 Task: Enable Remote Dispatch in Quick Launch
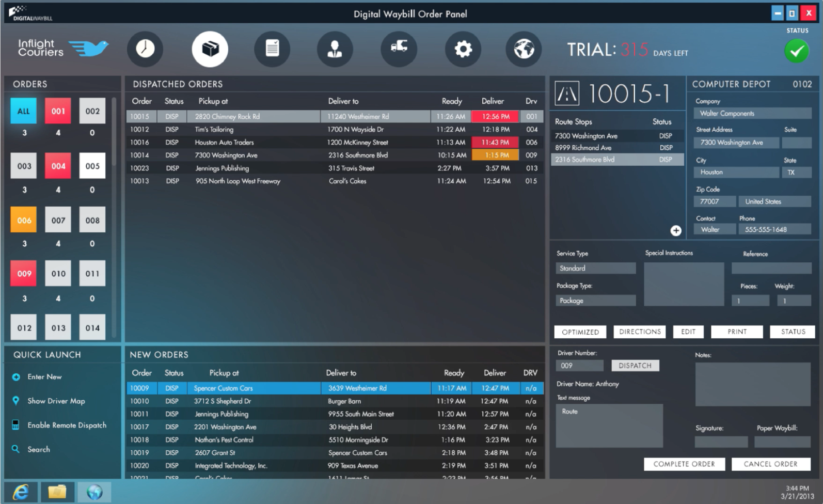(x=67, y=425)
